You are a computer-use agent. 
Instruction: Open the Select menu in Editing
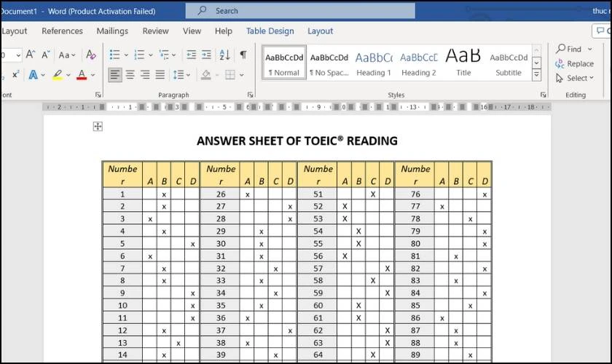click(x=575, y=78)
